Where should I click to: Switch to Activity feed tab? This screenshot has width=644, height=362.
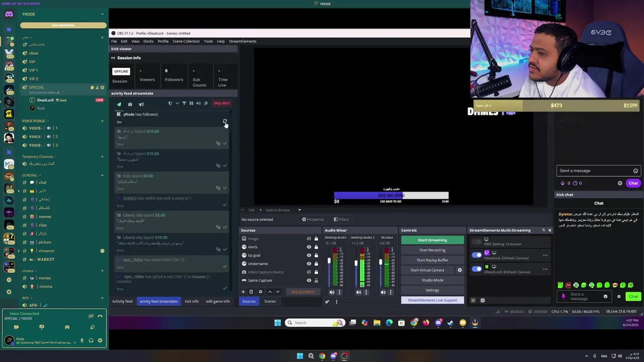coord(122,301)
